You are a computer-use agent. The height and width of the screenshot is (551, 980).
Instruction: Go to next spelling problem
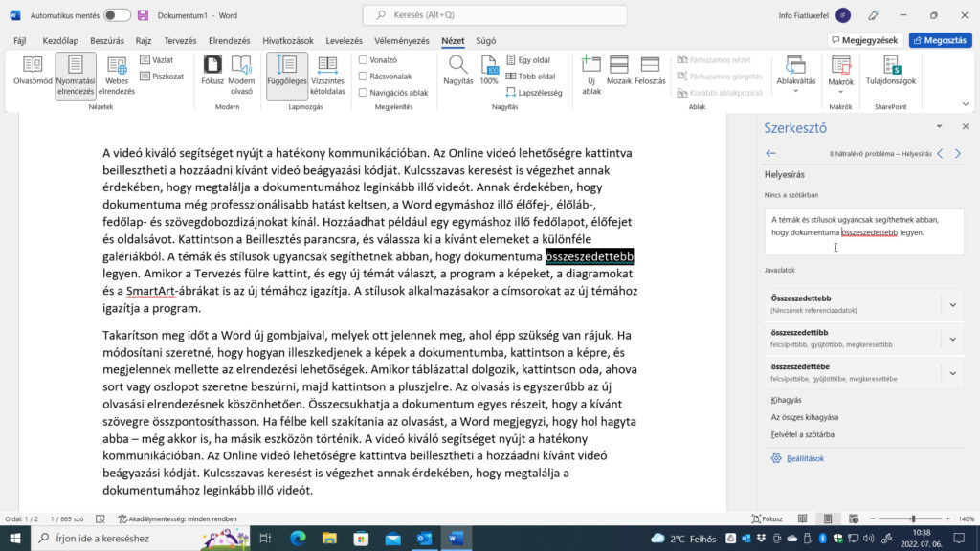tap(957, 153)
